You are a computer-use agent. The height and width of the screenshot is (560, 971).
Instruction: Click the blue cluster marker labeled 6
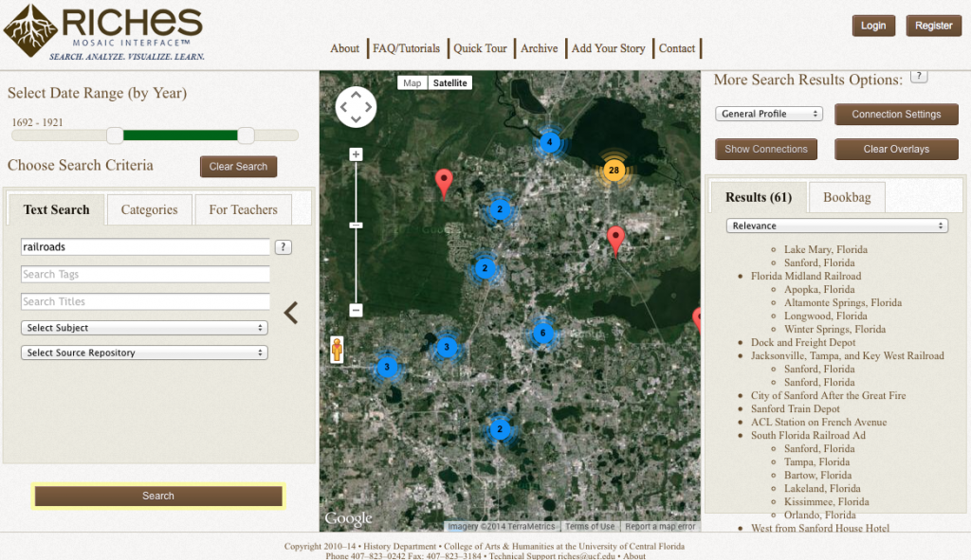pyautogui.click(x=542, y=334)
